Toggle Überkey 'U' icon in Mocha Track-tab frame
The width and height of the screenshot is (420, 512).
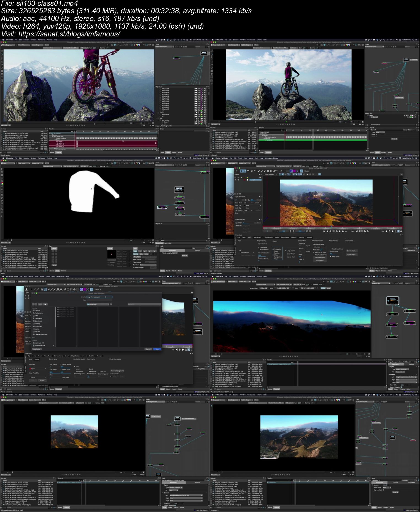pos(401,231)
